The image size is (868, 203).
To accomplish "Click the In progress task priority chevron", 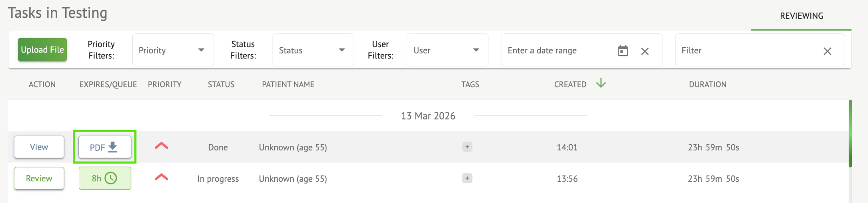I will pos(161,178).
